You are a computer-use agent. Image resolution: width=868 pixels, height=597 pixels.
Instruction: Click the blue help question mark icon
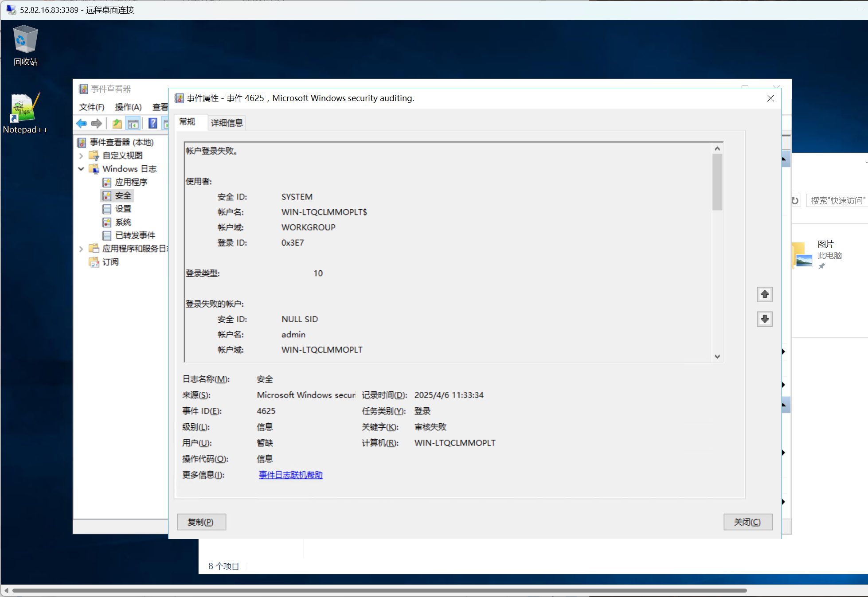coord(152,124)
